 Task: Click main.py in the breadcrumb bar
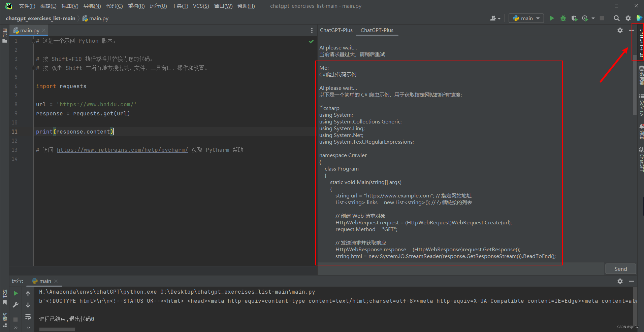tap(96, 19)
